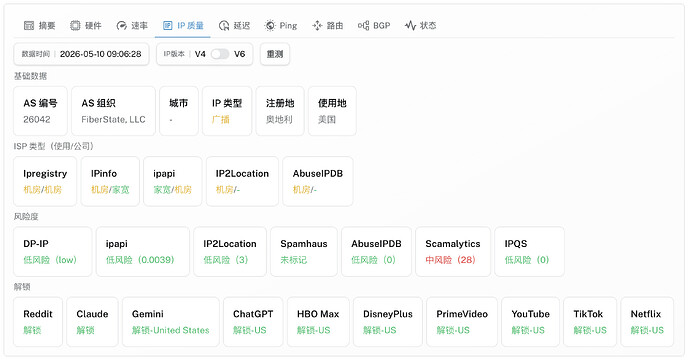The height and width of the screenshot is (360, 690).
Task: Click the AS 组织 FiberState, LLC card
Action: point(114,111)
